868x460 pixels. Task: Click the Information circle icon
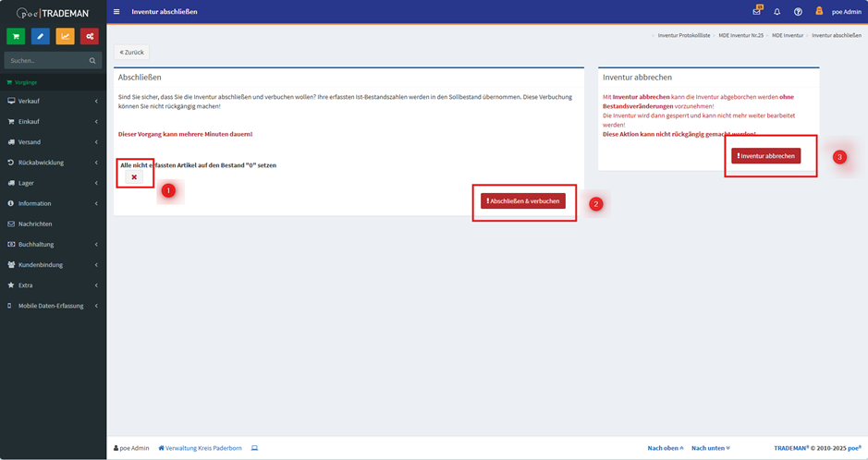pos(11,203)
